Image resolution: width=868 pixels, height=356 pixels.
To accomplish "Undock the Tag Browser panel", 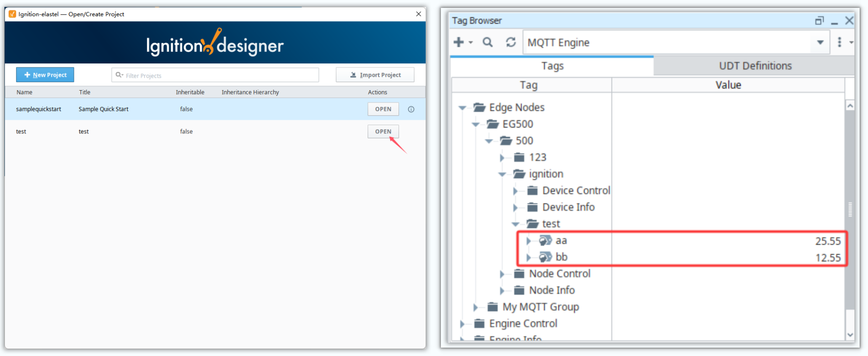I will 819,21.
